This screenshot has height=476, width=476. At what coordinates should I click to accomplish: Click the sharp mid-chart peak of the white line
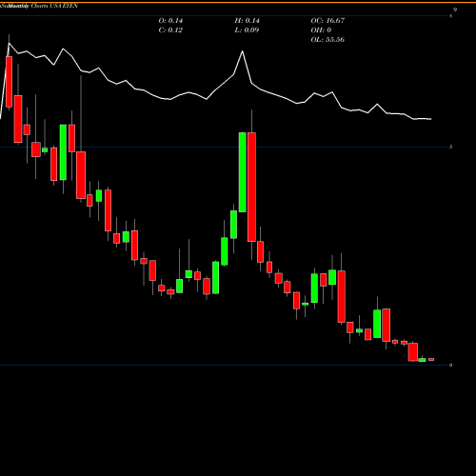(x=243, y=51)
